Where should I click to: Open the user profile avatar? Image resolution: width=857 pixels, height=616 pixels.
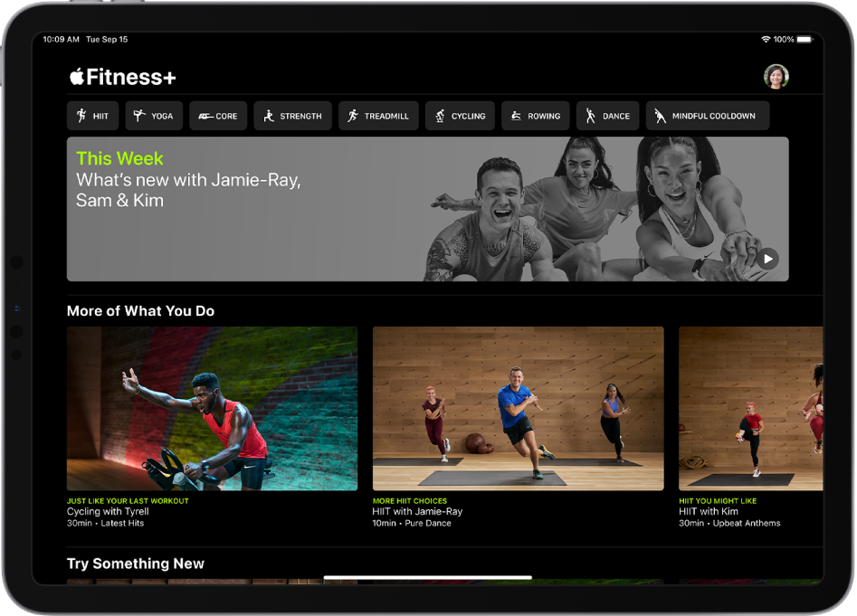[776, 77]
